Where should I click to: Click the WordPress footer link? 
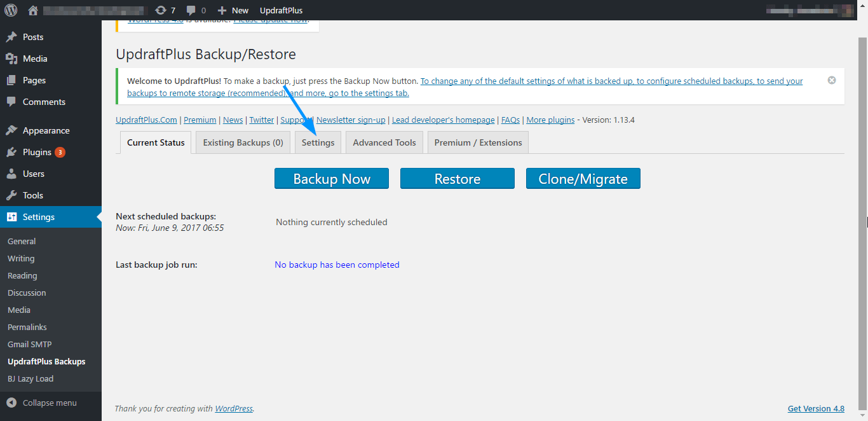(x=234, y=408)
